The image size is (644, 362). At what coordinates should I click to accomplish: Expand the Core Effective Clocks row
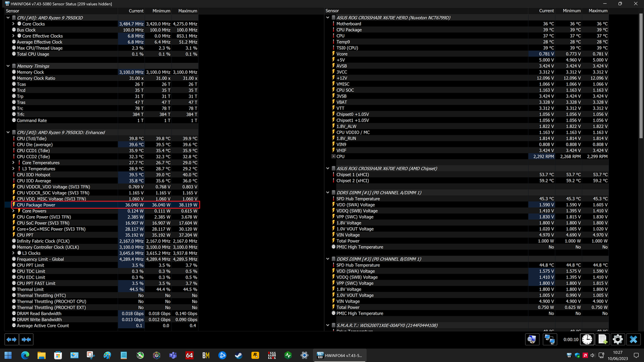14,36
